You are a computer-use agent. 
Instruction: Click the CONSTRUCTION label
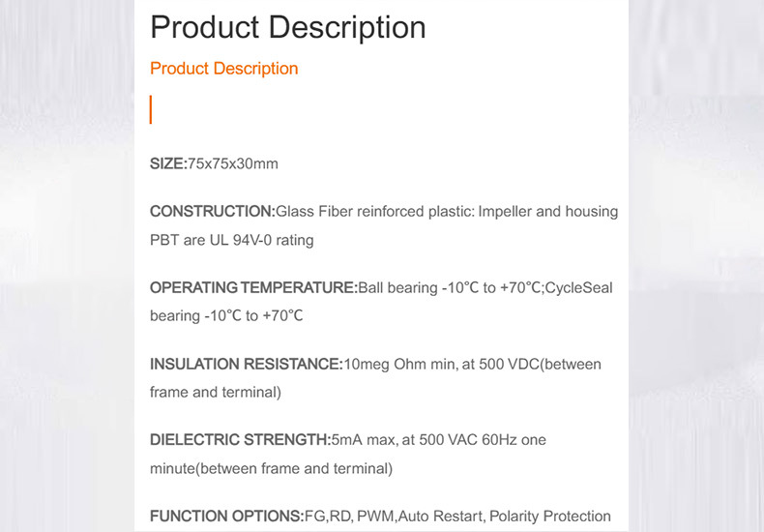pyautogui.click(x=212, y=211)
